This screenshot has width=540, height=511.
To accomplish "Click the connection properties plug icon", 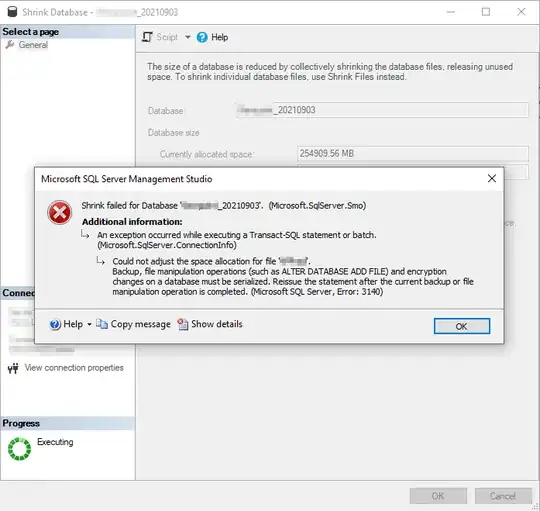I will click(x=13, y=368).
